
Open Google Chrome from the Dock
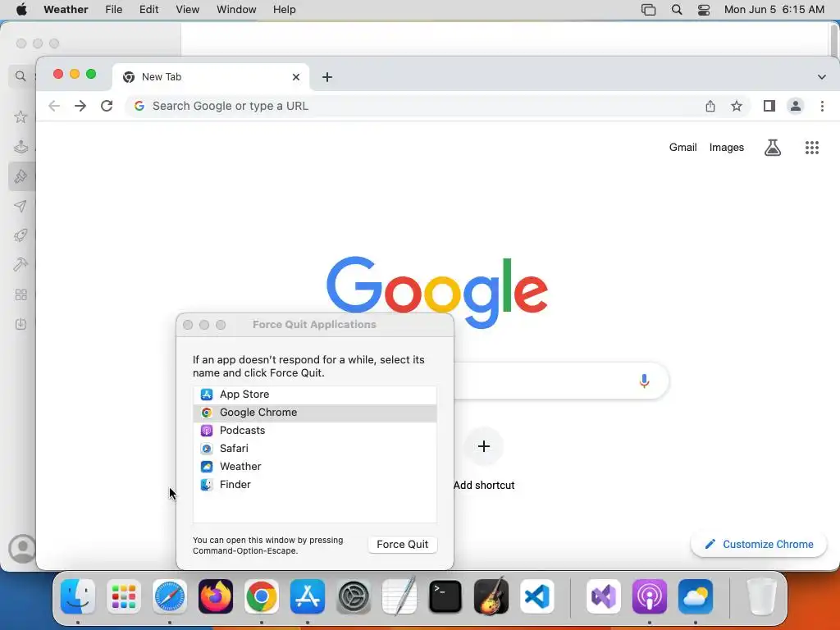(262, 596)
